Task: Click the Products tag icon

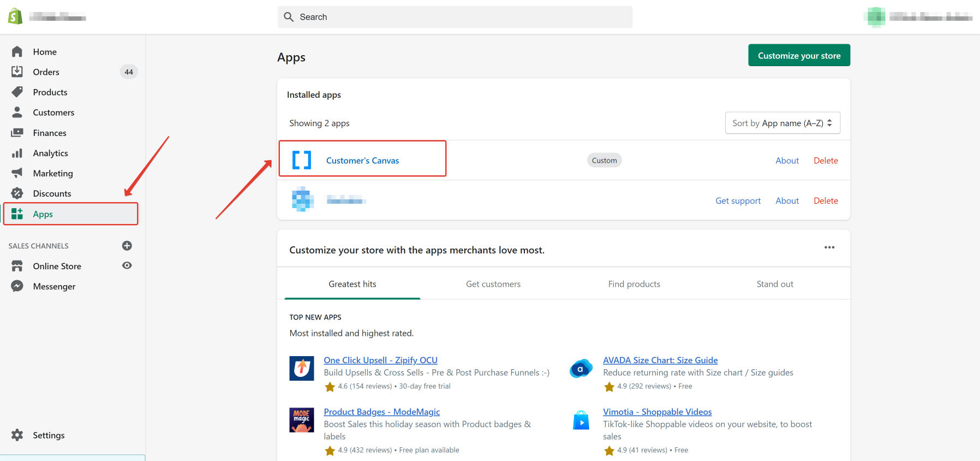Action: (17, 92)
